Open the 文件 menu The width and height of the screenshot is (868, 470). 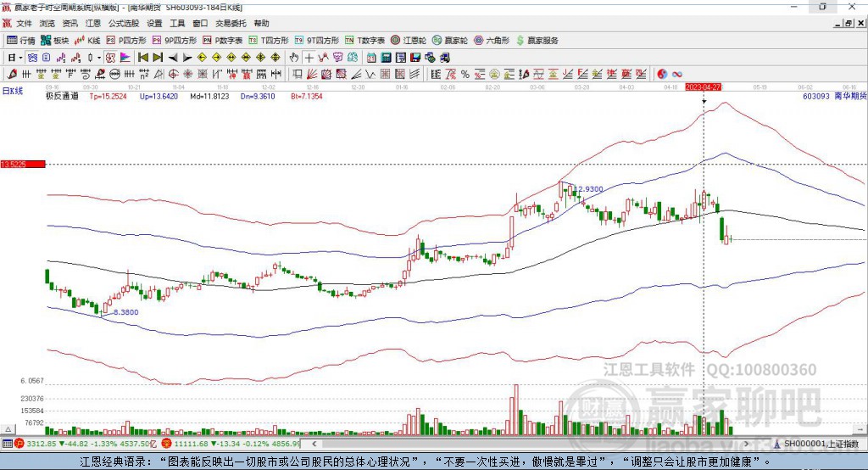click(x=25, y=23)
